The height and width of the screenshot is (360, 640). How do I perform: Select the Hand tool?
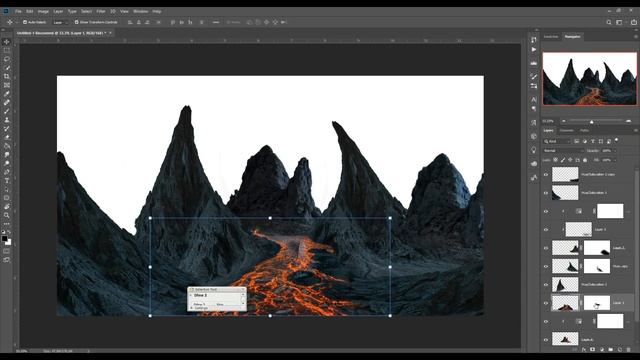(7, 207)
